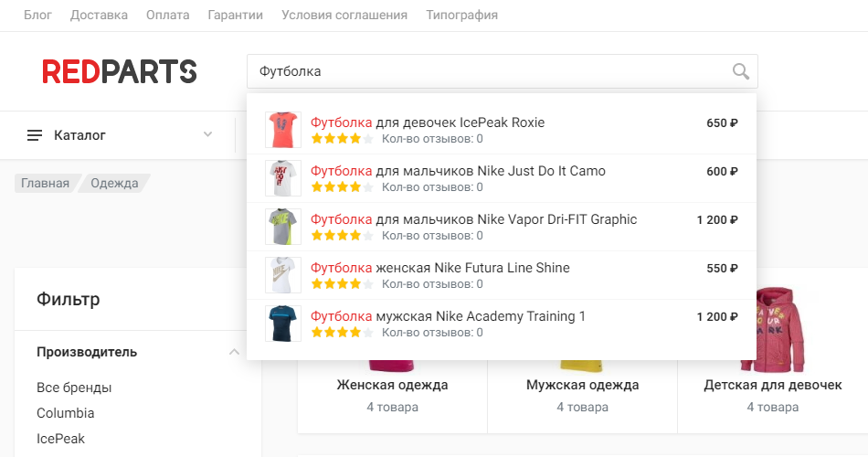Image resolution: width=868 pixels, height=457 pixels.
Task: Click 4 товара under Детская для девочек
Action: (x=773, y=407)
